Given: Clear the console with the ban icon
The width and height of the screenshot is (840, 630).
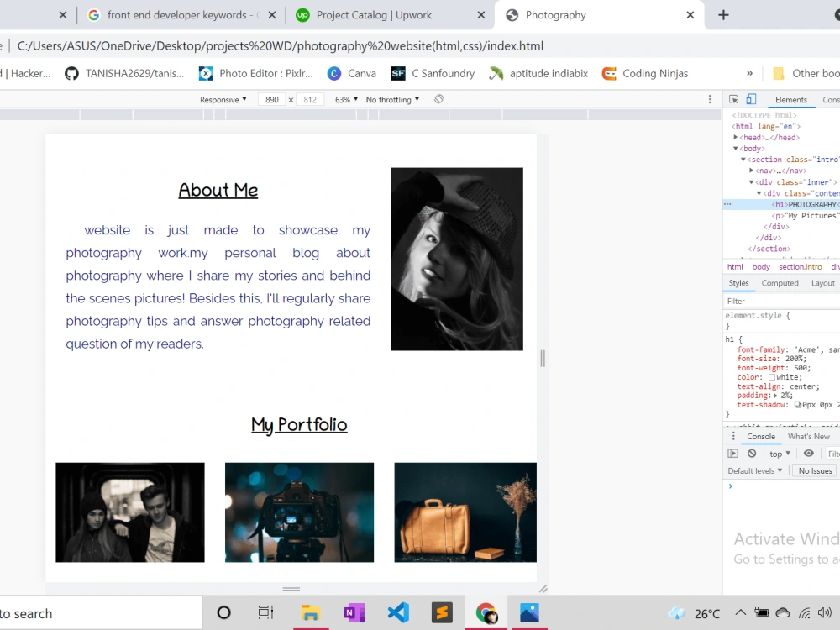Looking at the screenshot, I should pos(752,454).
